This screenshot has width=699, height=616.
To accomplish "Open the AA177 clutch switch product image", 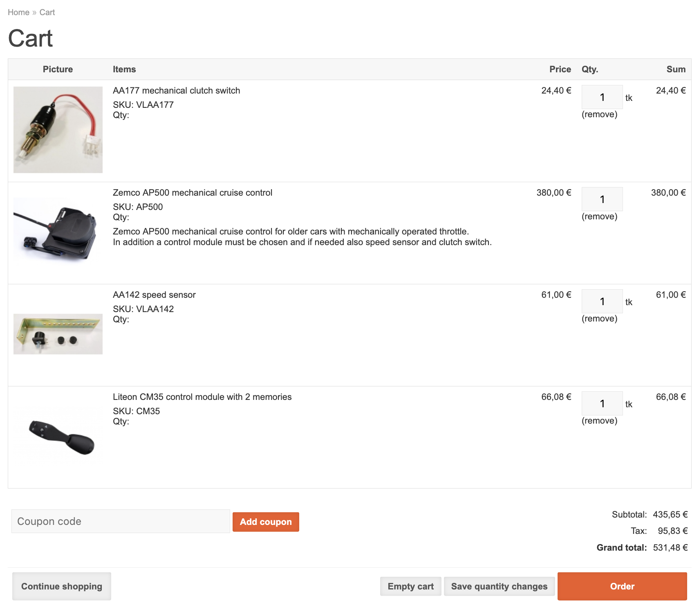I will click(58, 129).
